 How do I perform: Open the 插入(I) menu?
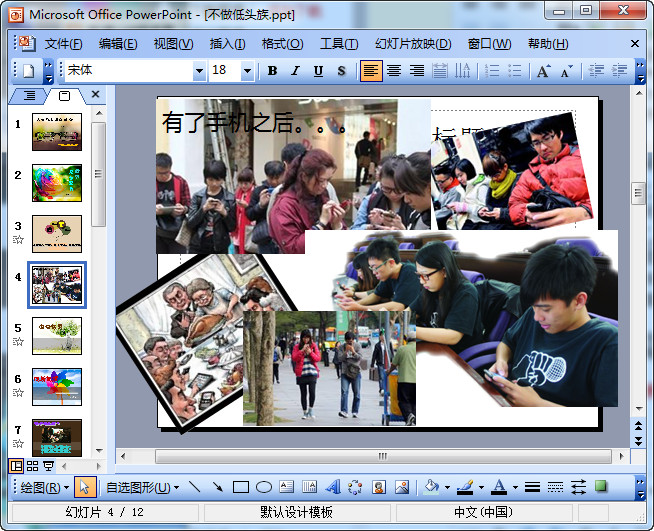pos(227,44)
